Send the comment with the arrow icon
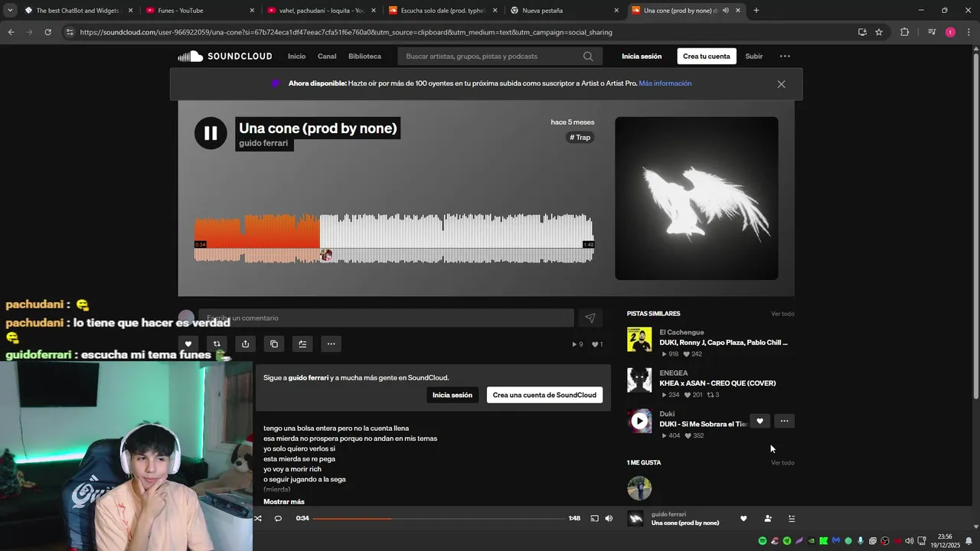The height and width of the screenshot is (551, 980). pos(590,318)
